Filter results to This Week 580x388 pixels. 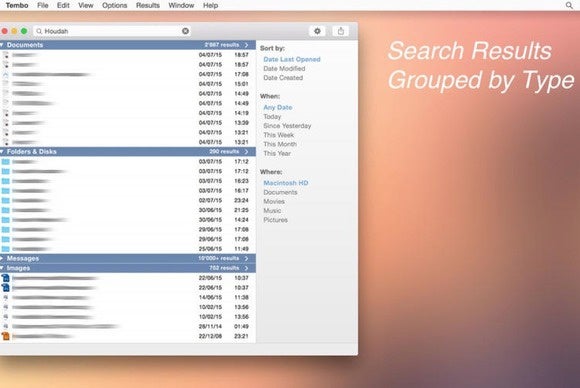(x=279, y=135)
